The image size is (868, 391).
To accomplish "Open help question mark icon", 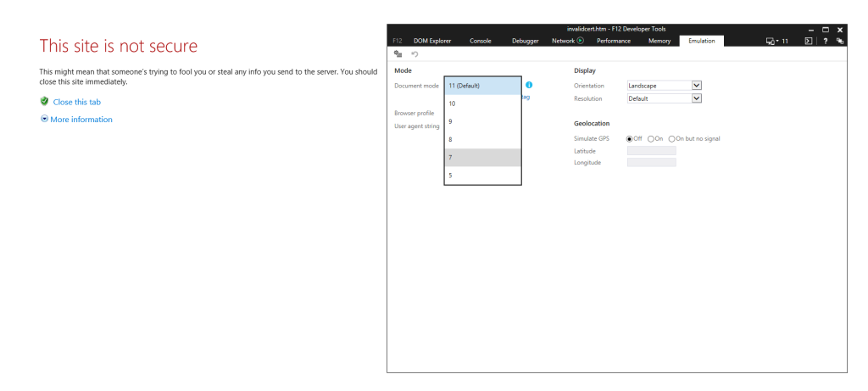I will [x=826, y=41].
